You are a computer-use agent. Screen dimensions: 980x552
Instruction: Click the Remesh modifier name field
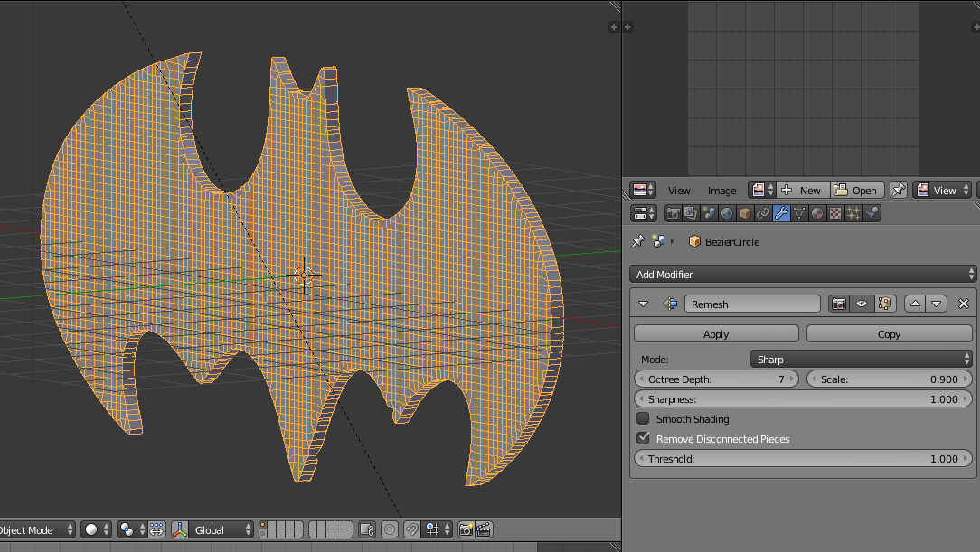752,304
